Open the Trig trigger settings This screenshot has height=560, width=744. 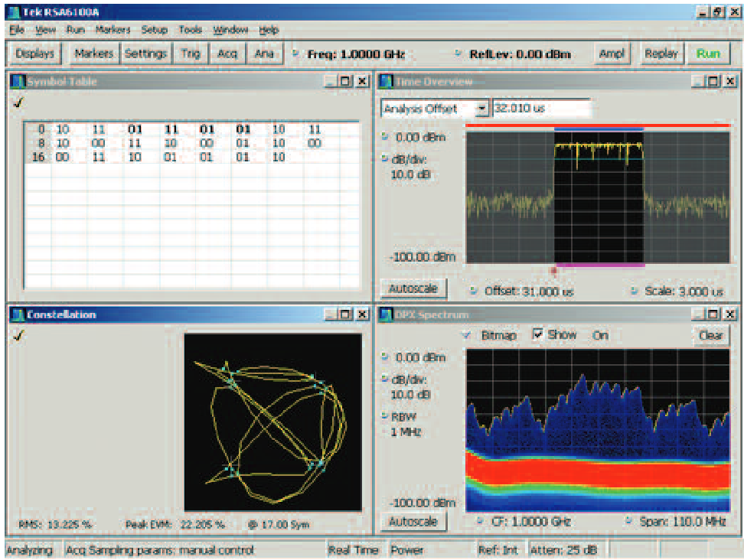click(x=191, y=53)
